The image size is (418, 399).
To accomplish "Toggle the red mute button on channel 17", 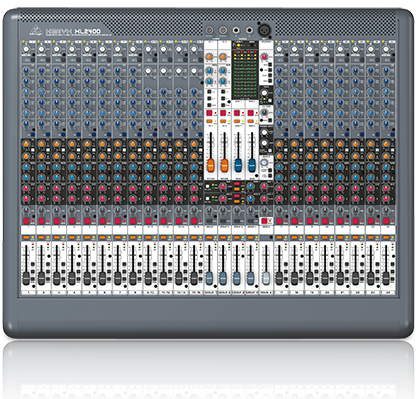I will [279, 221].
